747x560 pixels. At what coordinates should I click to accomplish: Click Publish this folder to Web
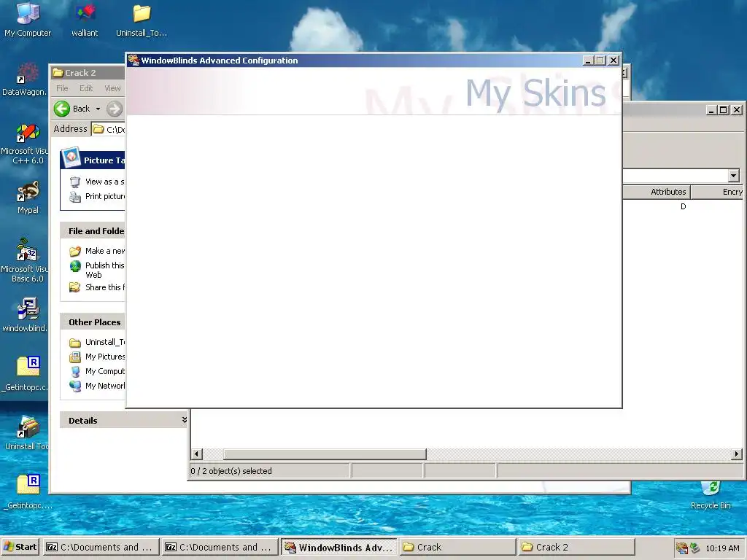tap(104, 270)
